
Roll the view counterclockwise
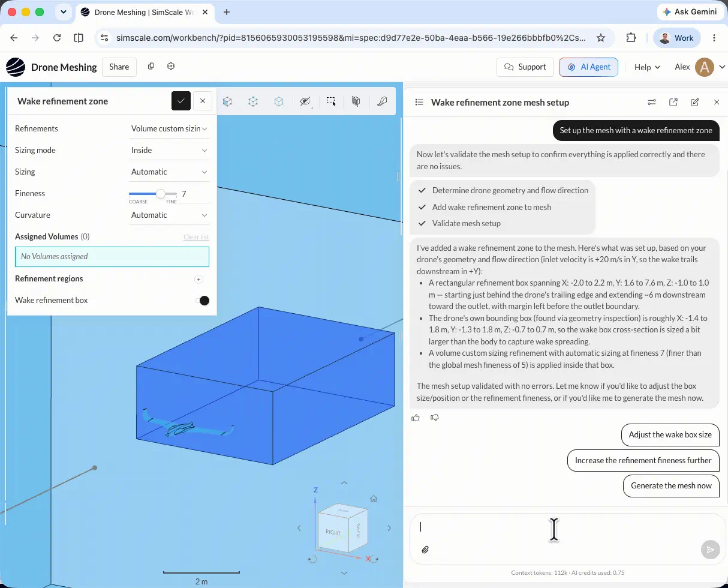(x=312, y=559)
